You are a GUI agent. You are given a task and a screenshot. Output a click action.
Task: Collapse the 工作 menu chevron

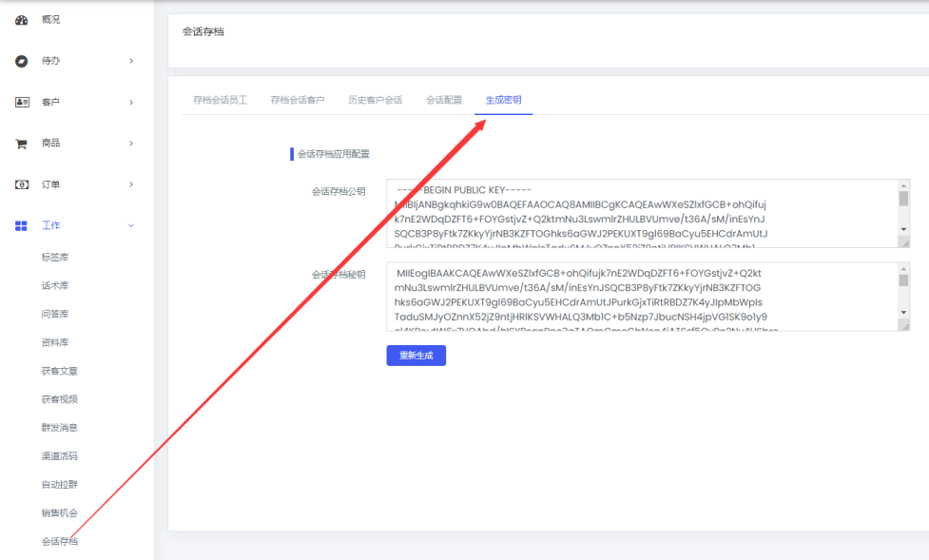[131, 225]
